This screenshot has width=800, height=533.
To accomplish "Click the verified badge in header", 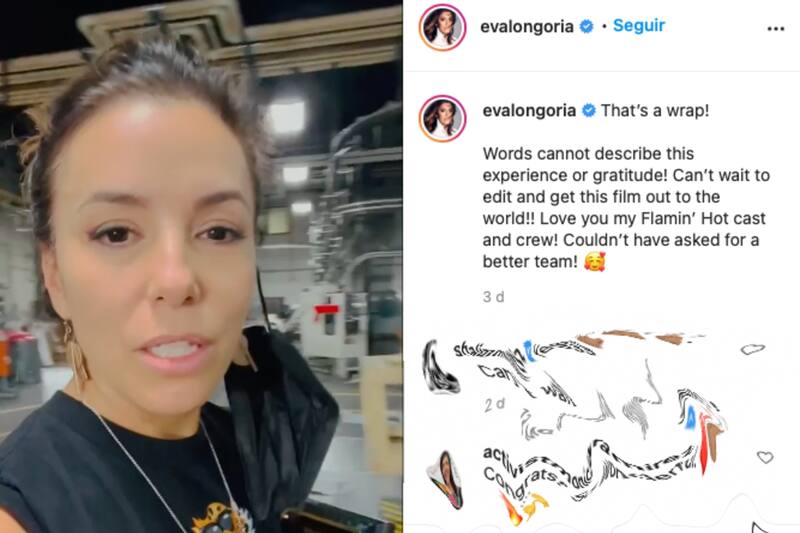I will 587,27.
